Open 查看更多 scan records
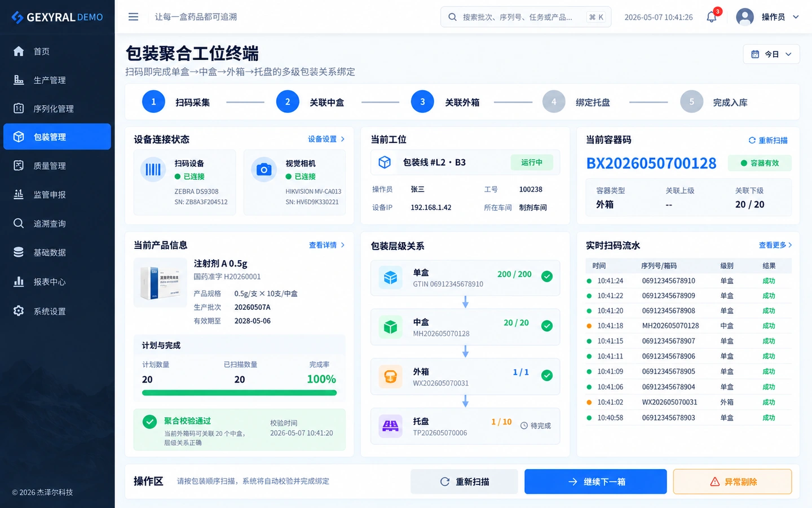 pyautogui.click(x=775, y=245)
